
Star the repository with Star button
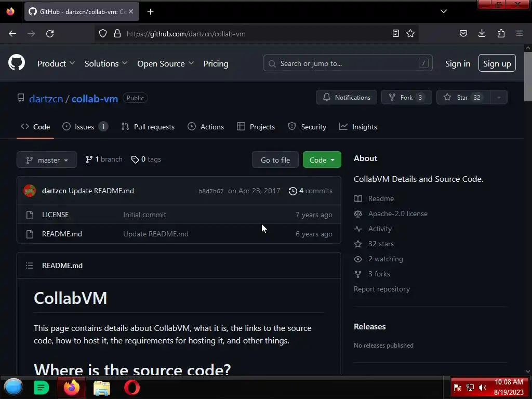tap(463, 97)
